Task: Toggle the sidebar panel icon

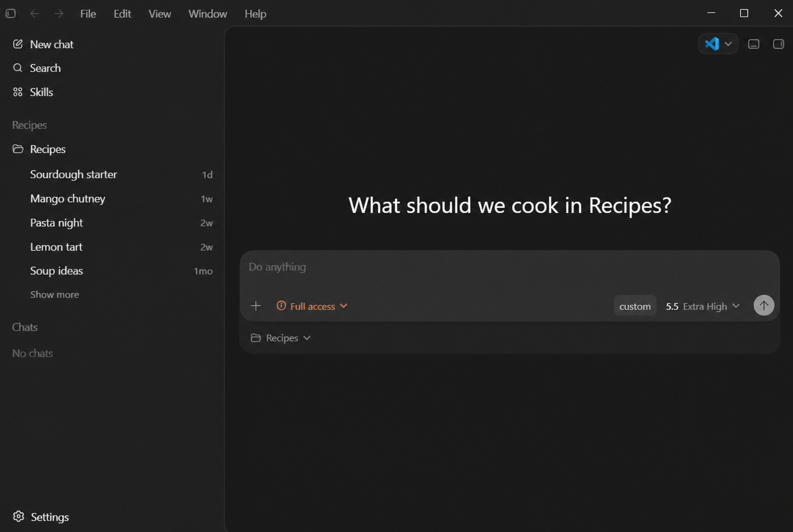Action: point(10,13)
